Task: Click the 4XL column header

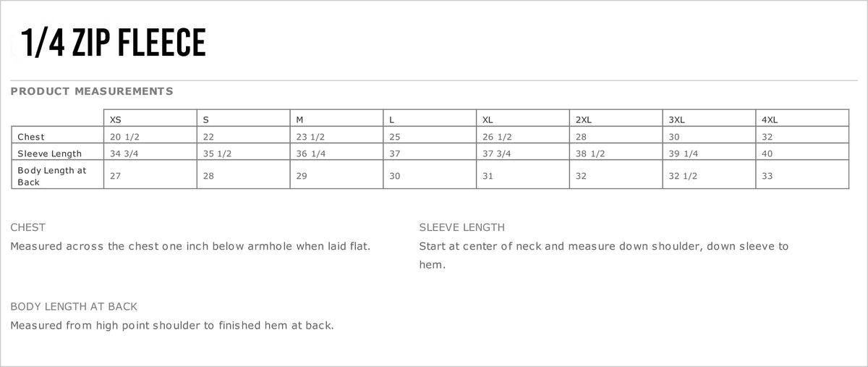Action: point(770,119)
